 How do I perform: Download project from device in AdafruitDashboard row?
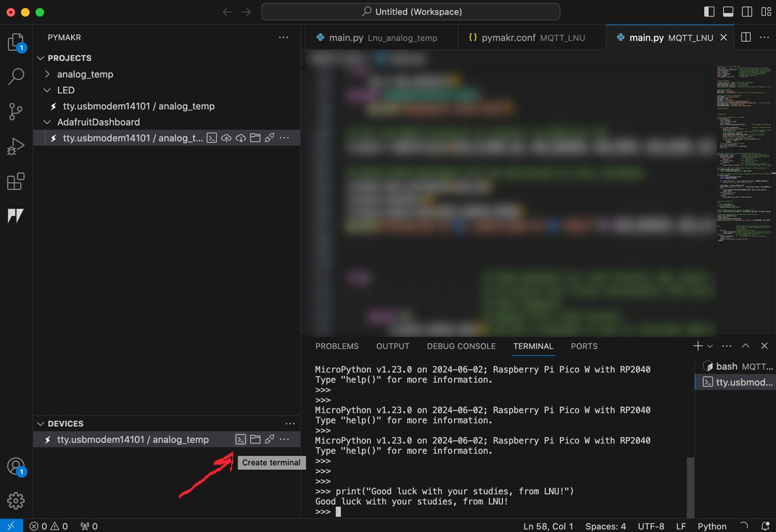tap(240, 138)
